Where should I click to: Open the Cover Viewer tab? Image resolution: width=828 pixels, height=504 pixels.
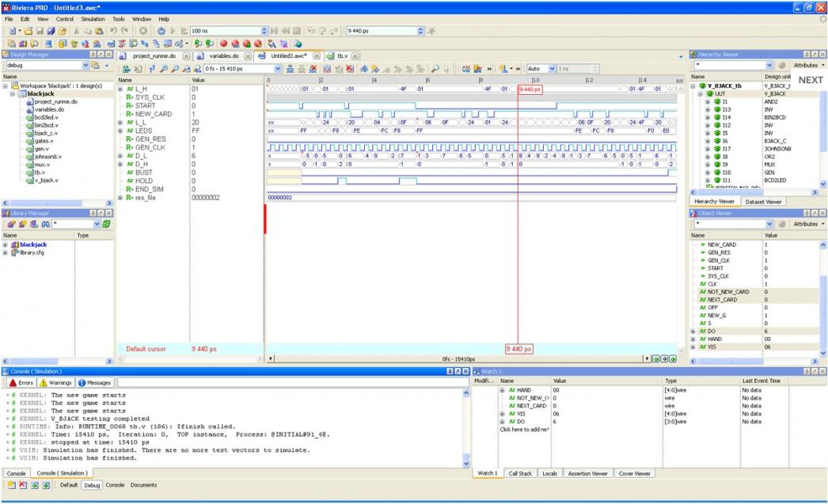pos(634,473)
